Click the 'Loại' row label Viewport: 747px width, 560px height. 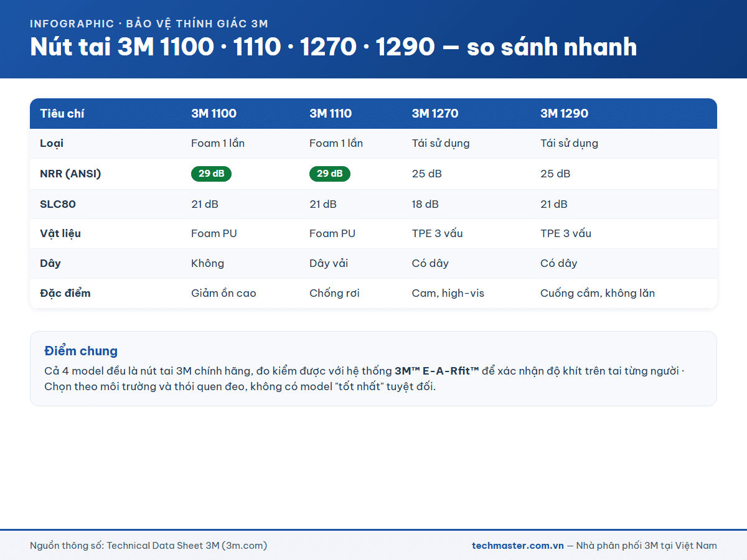tap(52, 144)
